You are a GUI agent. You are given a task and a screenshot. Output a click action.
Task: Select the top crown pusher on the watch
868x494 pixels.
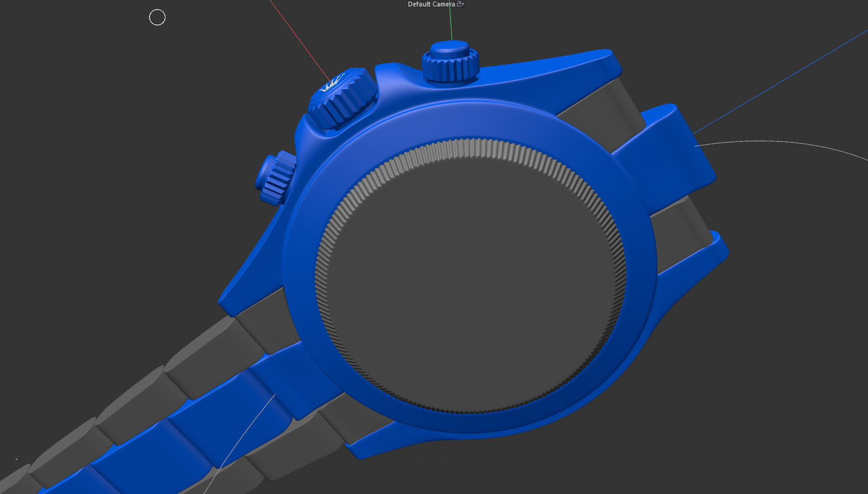[450, 62]
